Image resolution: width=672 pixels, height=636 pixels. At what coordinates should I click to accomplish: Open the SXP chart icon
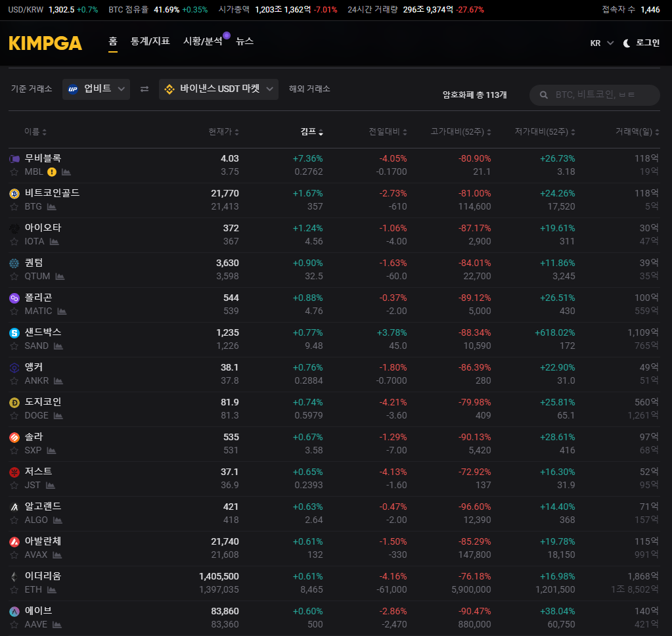[51, 451]
